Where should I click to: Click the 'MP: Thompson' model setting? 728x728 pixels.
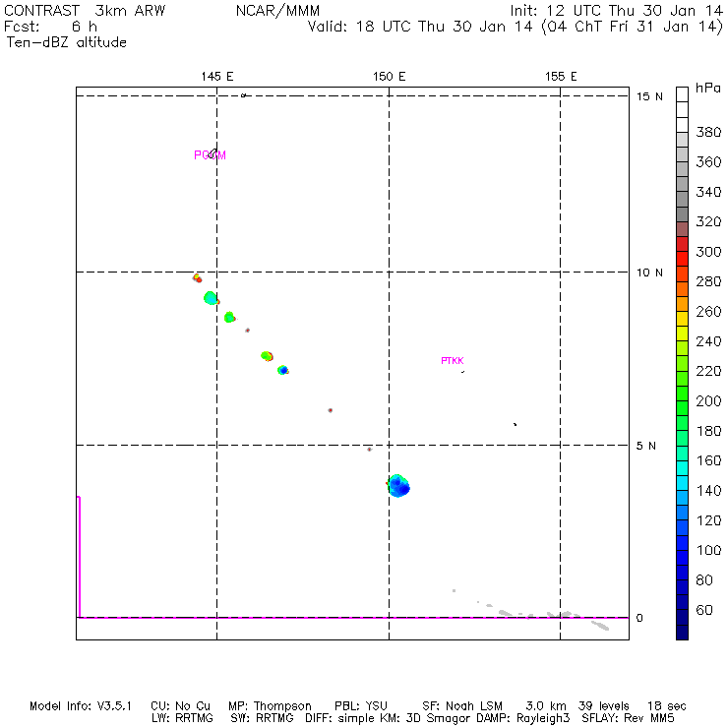[270, 706]
